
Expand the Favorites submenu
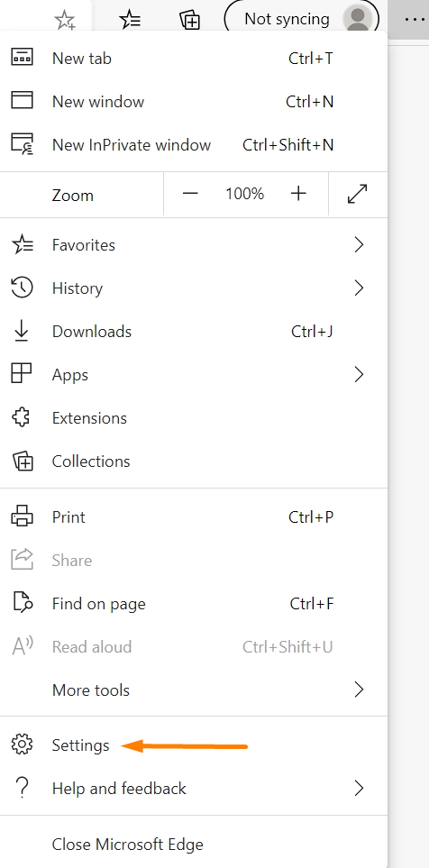click(x=194, y=244)
